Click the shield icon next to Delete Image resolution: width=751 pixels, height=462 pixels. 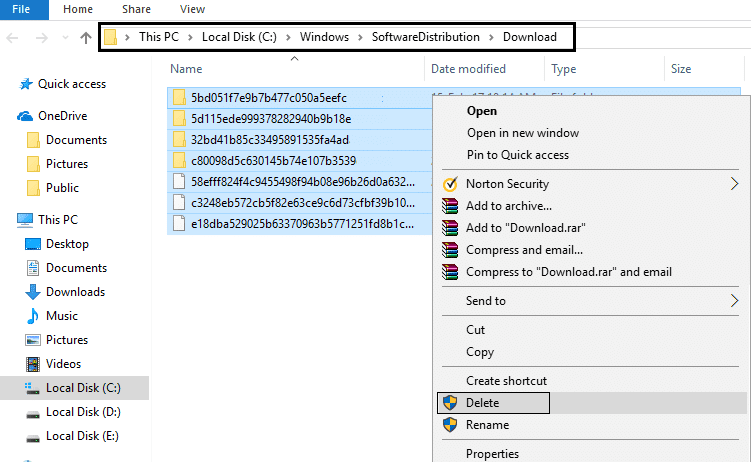click(449, 403)
